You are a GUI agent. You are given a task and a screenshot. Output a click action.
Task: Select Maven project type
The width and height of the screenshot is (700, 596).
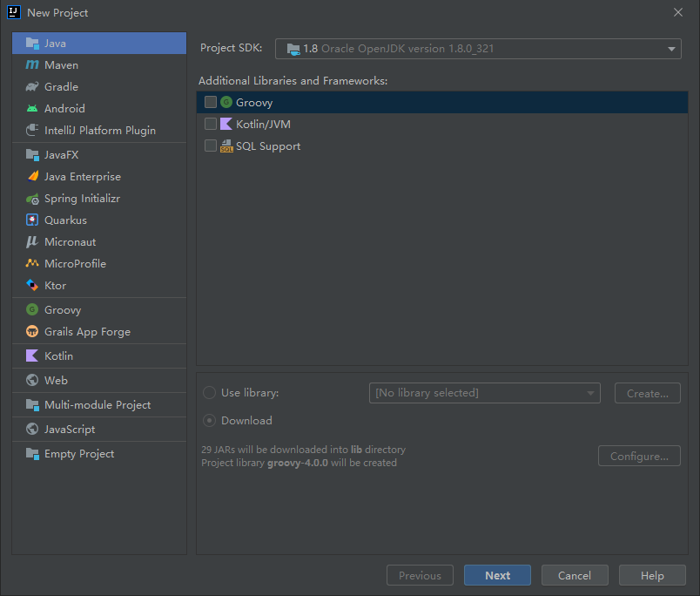pyautogui.click(x=99, y=64)
